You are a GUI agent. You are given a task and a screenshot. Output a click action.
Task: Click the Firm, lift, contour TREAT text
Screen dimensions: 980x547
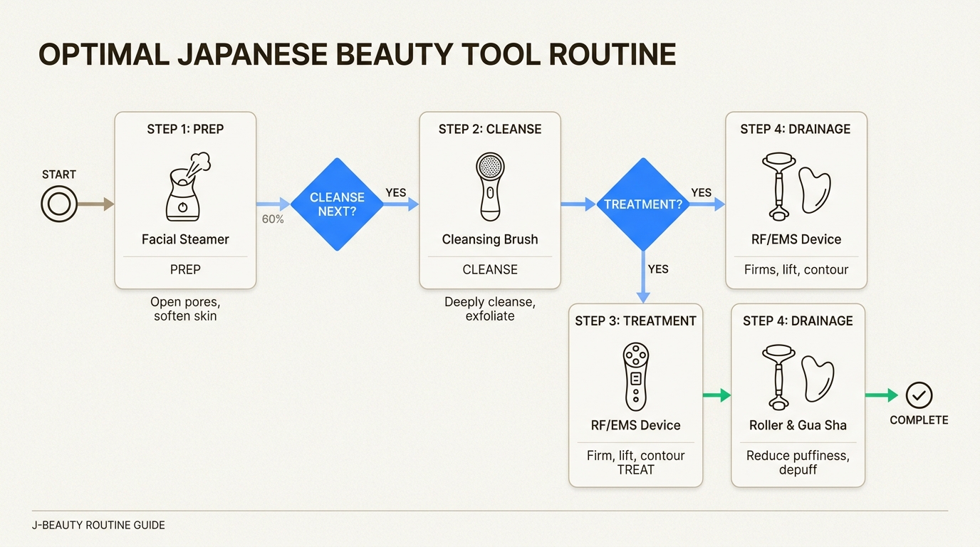point(635,462)
